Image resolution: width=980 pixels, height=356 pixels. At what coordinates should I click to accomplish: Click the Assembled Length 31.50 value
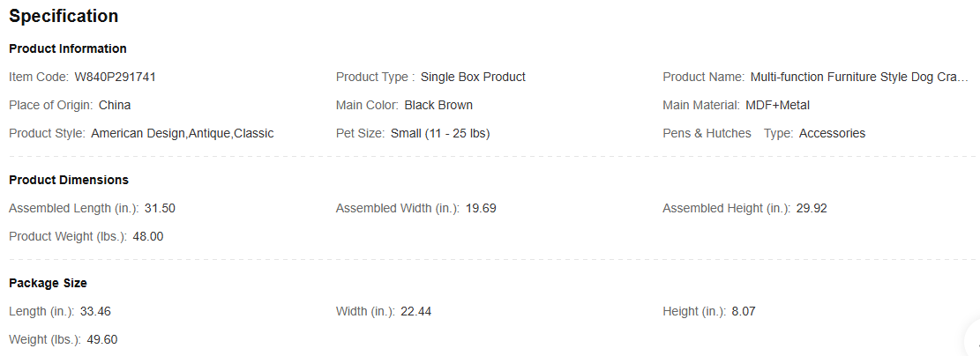pyautogui.click(x=160, y=208)
